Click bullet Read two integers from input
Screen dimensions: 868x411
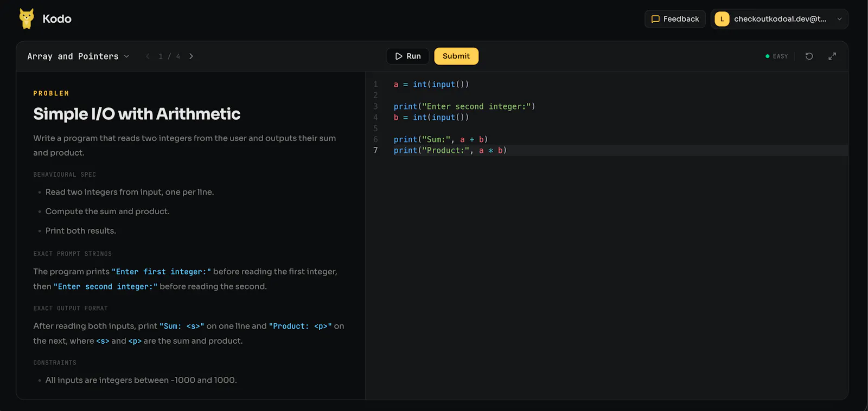tap(130, 192)
